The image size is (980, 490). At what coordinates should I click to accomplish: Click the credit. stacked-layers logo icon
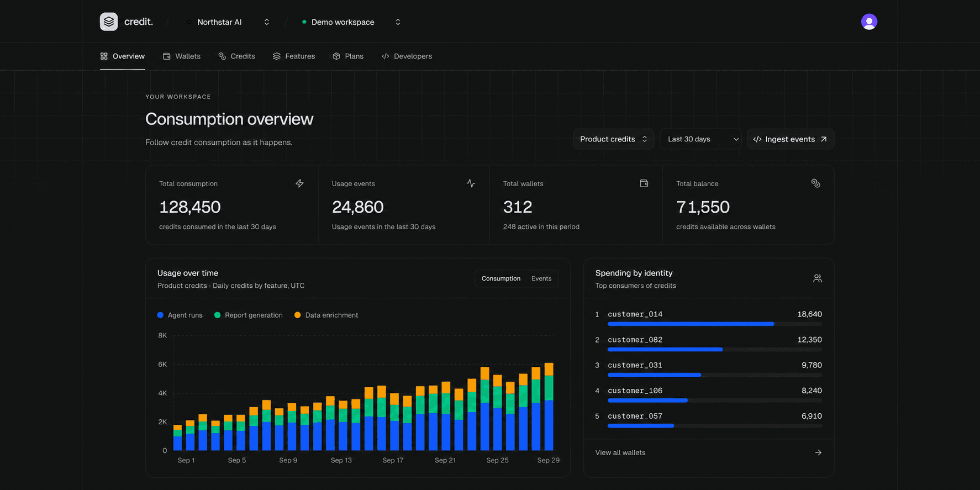click(109, 22)
